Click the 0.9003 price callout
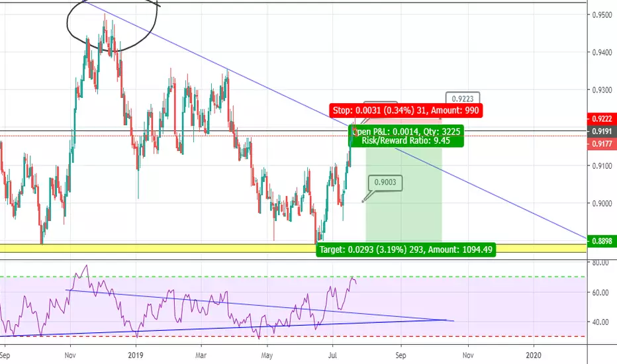This screenshot has width=617, height=364. (x=385, y=183)
